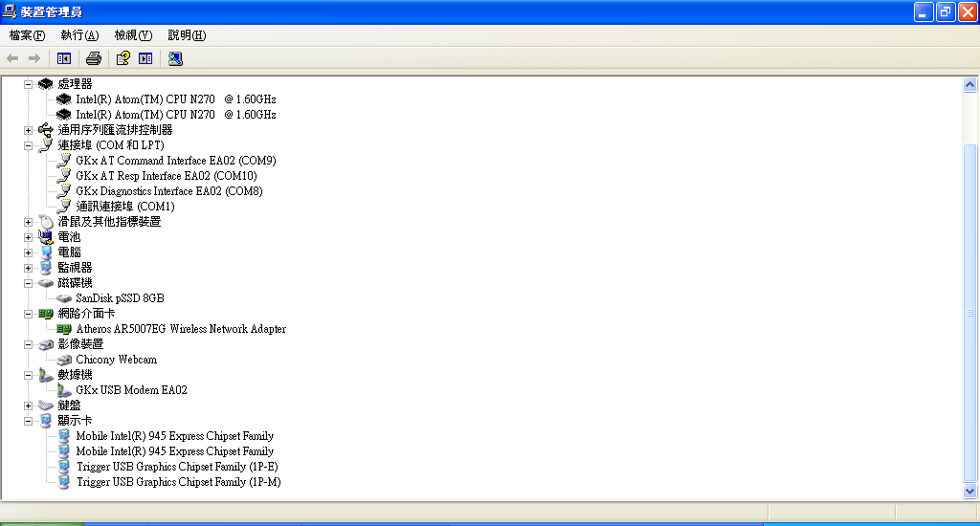Select 通訊連接埠 (COM1) entry
Screen dimensions: 980x526
coord(125,207)
